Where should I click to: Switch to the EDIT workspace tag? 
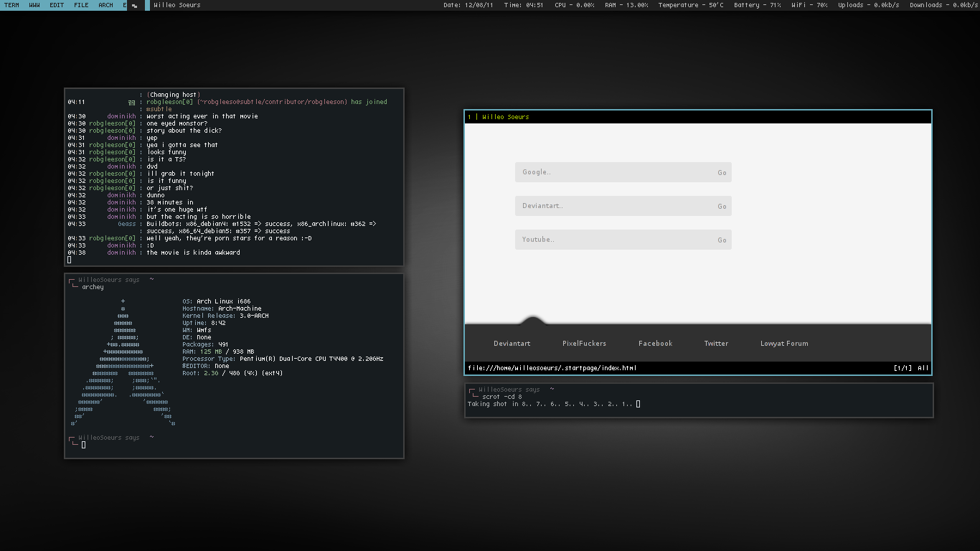pyautogui.click(x=57, y=5)
